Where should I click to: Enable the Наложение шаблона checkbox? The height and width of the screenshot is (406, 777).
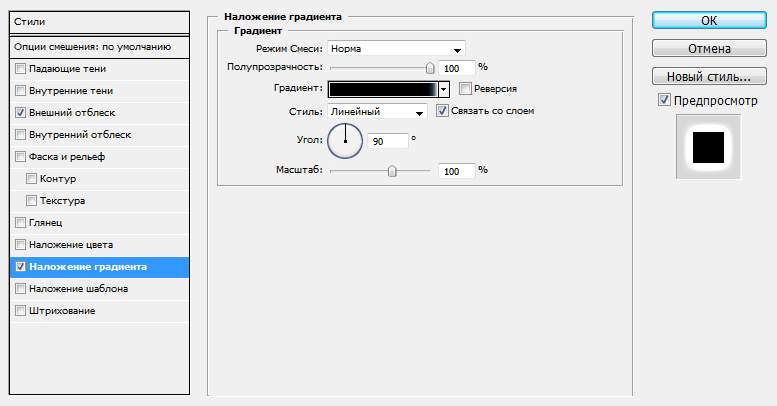pyautogui.click(x=20, y=289)
